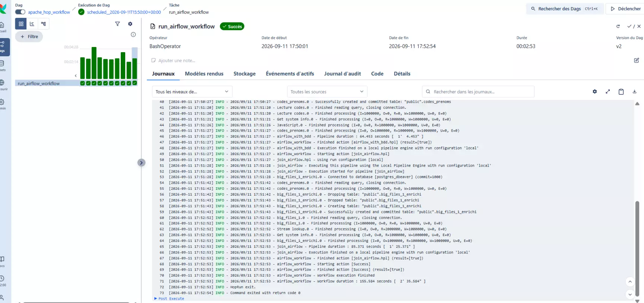Switch to the Gantt chart view icon
644x303 pixels.
coord(32,24)
